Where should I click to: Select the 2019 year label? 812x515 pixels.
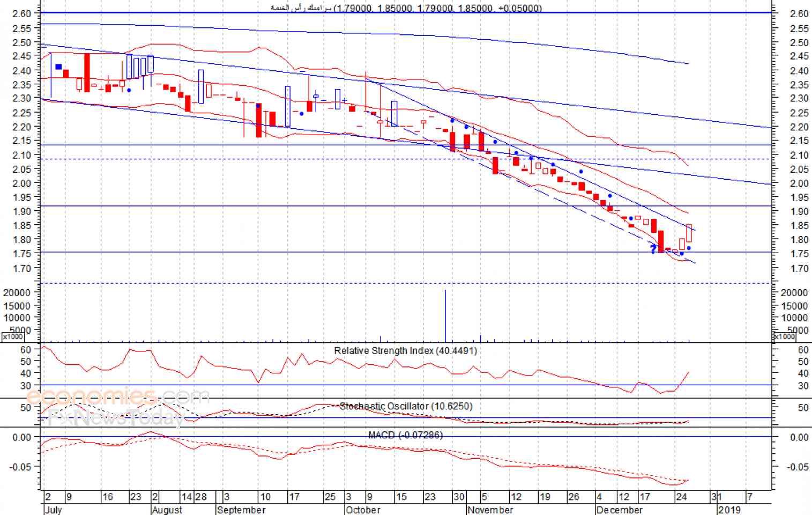[729, 510]
